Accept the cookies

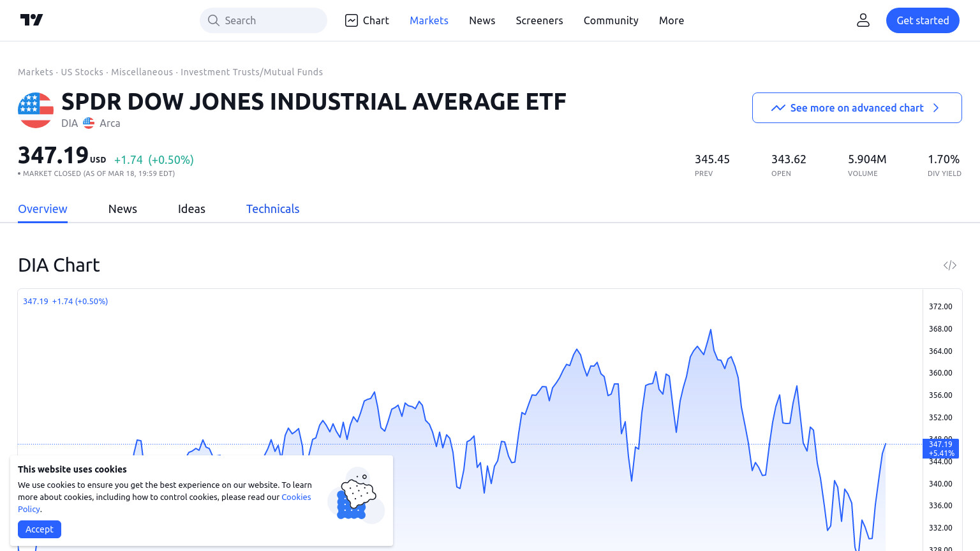click(x=40, y=529)
